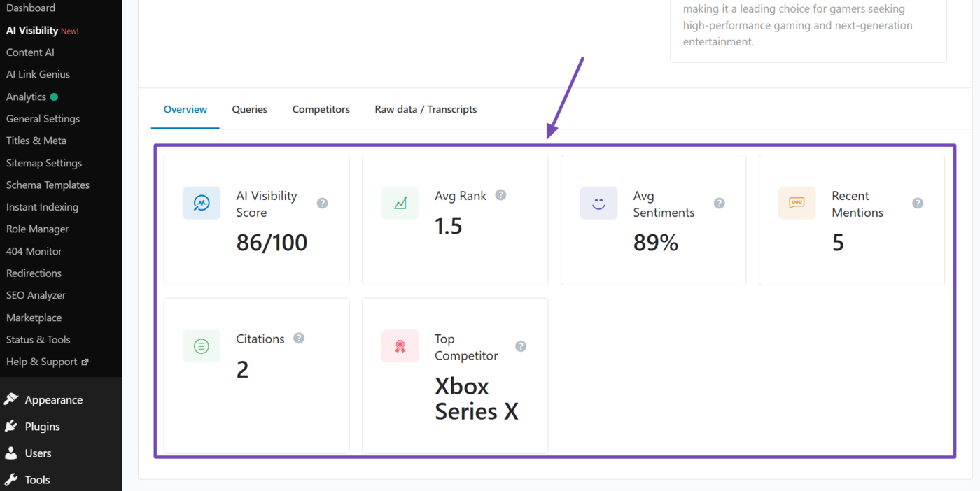980x491 pixels.
Task: Open the Raw data / Transcripts tab
Action: [x=426, y=109]
